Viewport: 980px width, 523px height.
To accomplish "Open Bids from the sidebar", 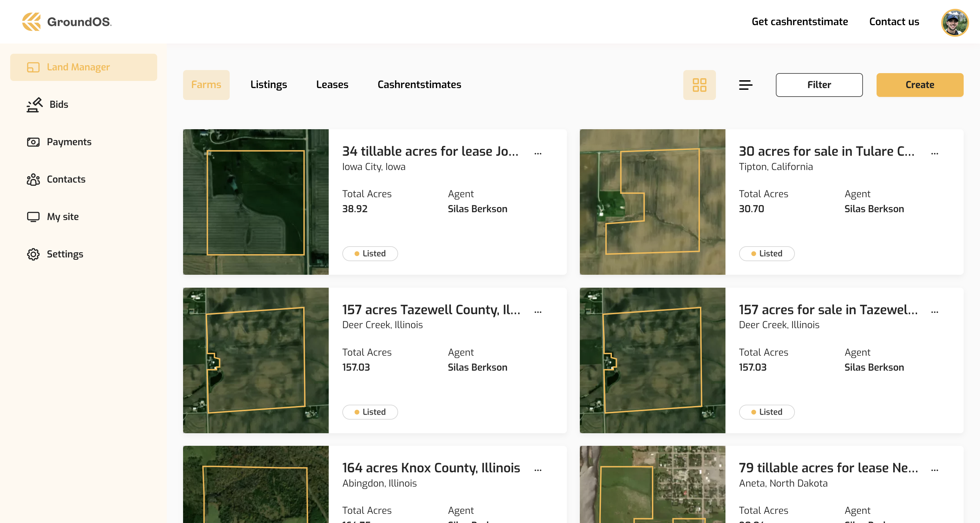I will pyautogui.click(x=58, y=104).
